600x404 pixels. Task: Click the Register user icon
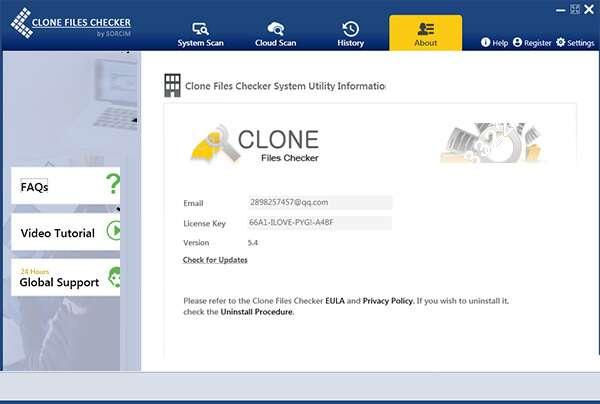pyautogui.click(x=517, y=42)
